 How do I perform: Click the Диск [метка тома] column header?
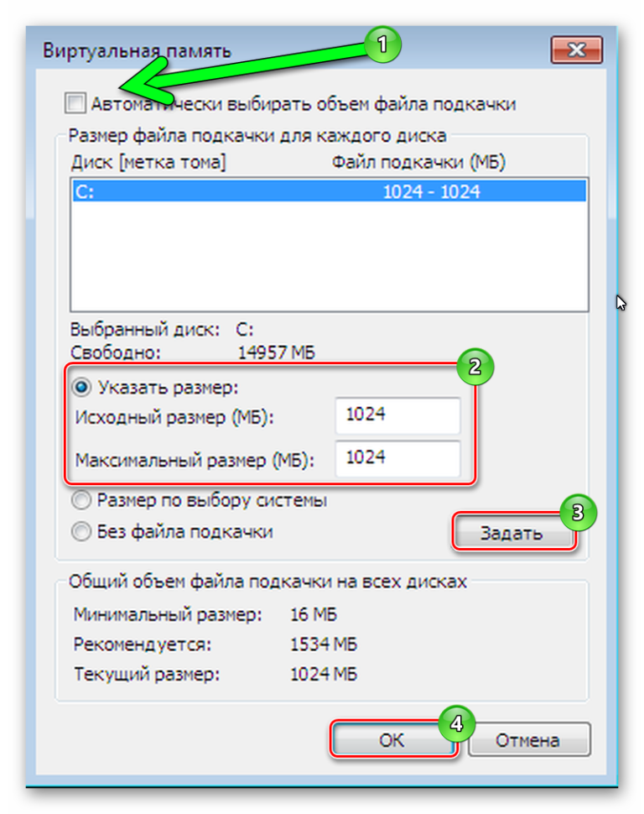(148, 163)
